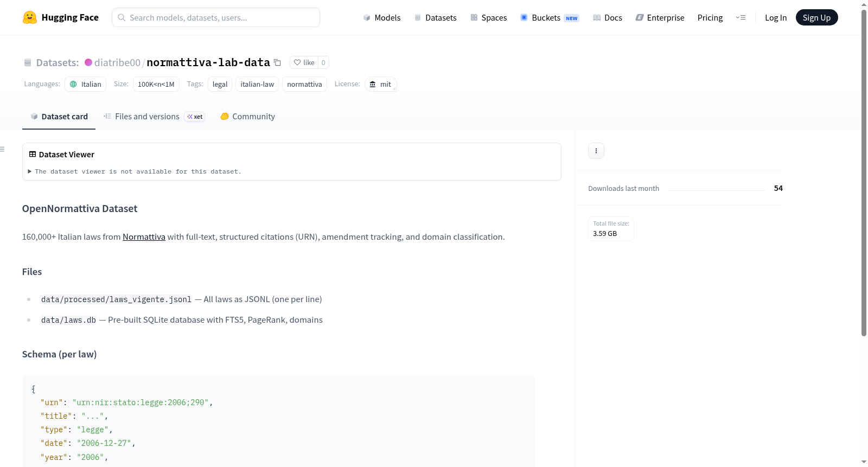
Task: Open the Docs page
Action: [x=607, y=17]
